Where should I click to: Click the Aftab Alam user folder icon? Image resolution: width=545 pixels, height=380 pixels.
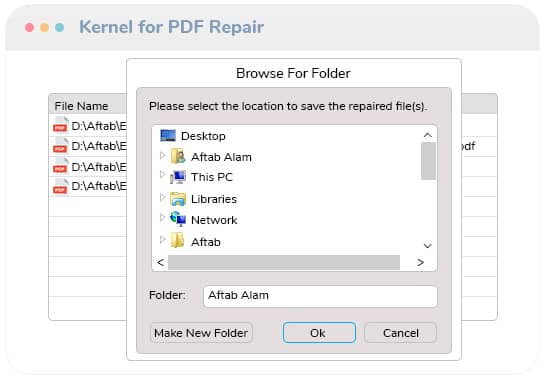click(x=178, y=156)
